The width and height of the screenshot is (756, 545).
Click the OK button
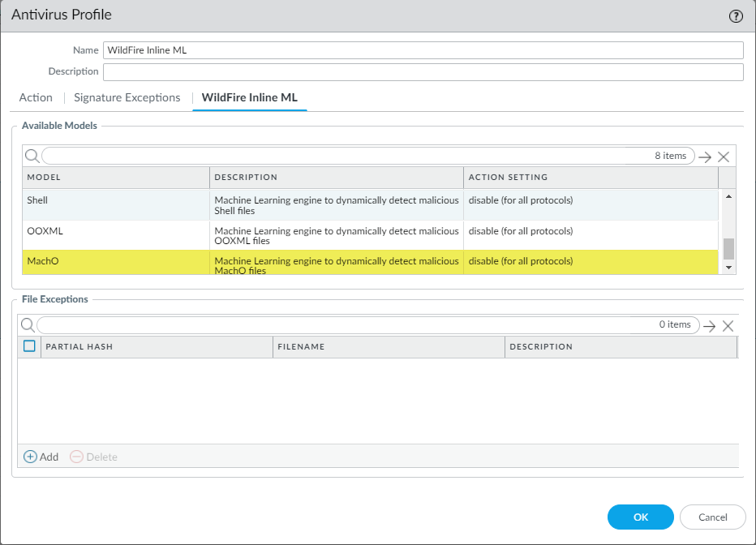(640, 517)
